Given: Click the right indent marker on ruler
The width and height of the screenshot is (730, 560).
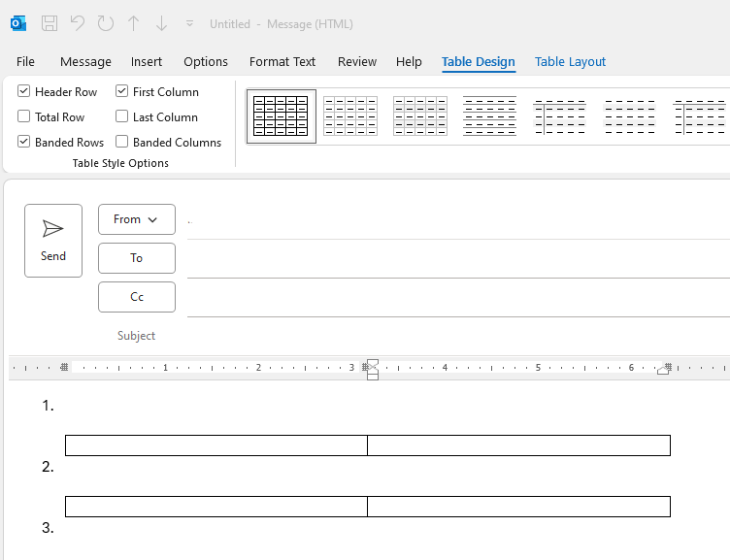Looking at the screenshot, I should (x=662, y=371).
